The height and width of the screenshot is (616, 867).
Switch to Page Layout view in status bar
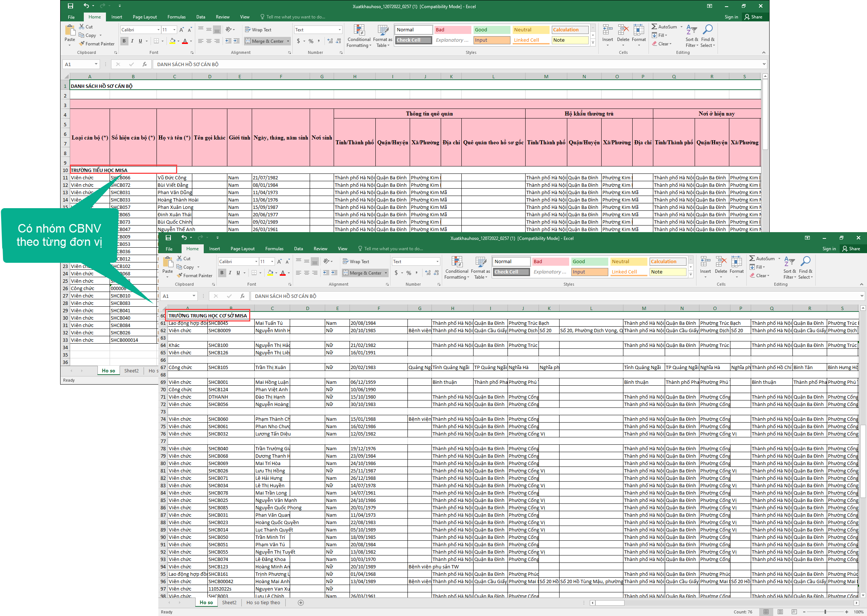click(780, 612)
